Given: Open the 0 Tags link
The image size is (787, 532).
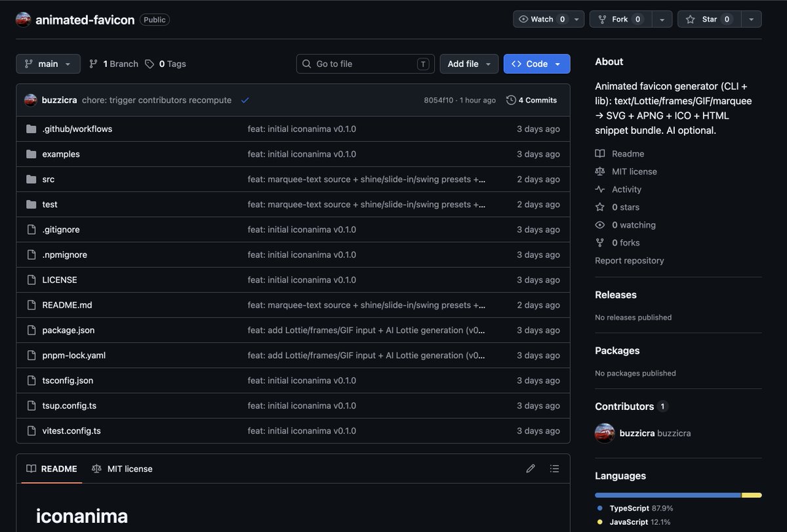Looking at the screenshot, I should pyautogui.click(x=166, y=64).
